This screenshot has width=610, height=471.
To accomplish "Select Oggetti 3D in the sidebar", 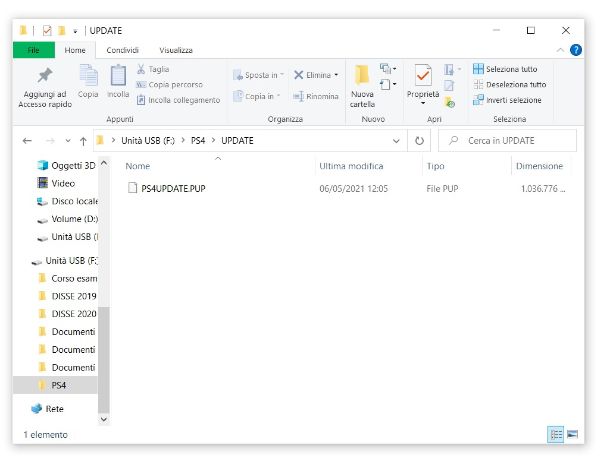I will tap(66, 166).
